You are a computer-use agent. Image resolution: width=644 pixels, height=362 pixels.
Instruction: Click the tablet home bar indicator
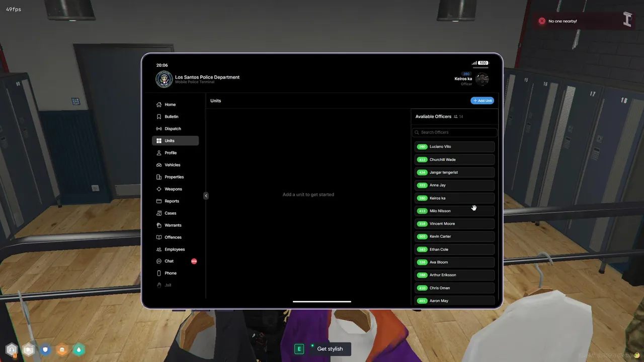point(322,302)
